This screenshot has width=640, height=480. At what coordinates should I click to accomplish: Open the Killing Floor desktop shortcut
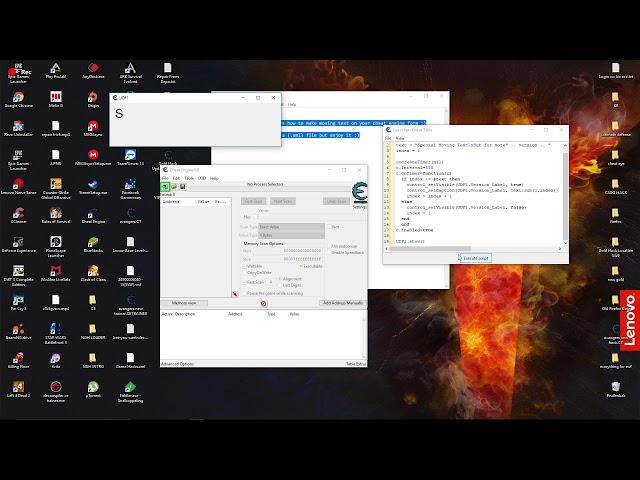[x=18, y=361]
